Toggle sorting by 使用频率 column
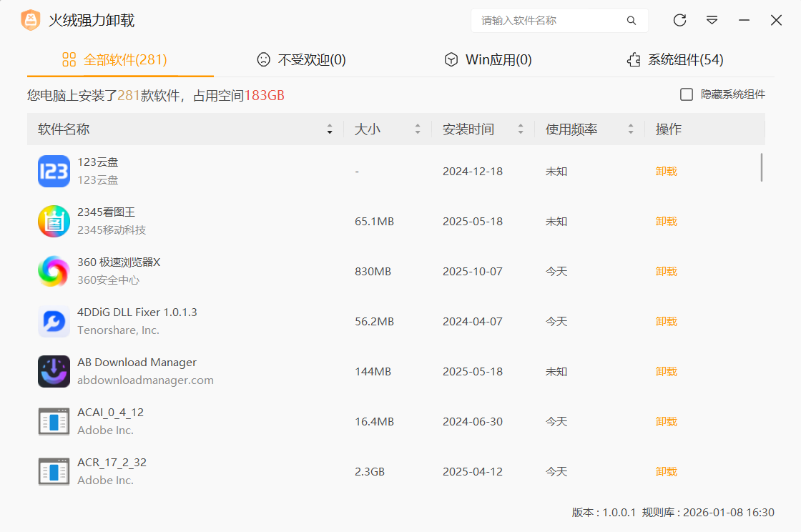The width and height of the screenshot is (801, 532). coord(630,129)
